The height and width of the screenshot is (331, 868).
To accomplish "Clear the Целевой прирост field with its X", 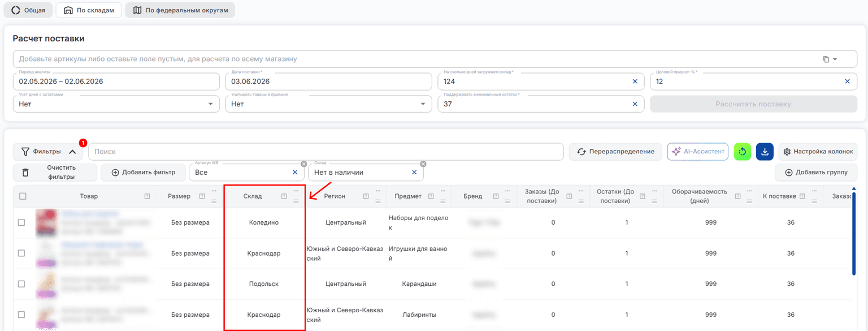I will tap(847, 81).
